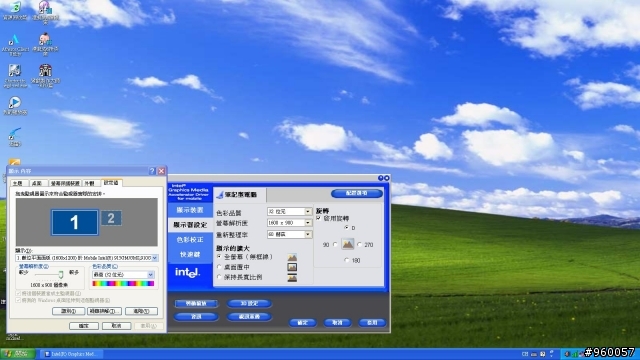This screenshot has width=640, height=360.
Task: Click the full-screen scaling preview icon
Action: click(292, 257)
